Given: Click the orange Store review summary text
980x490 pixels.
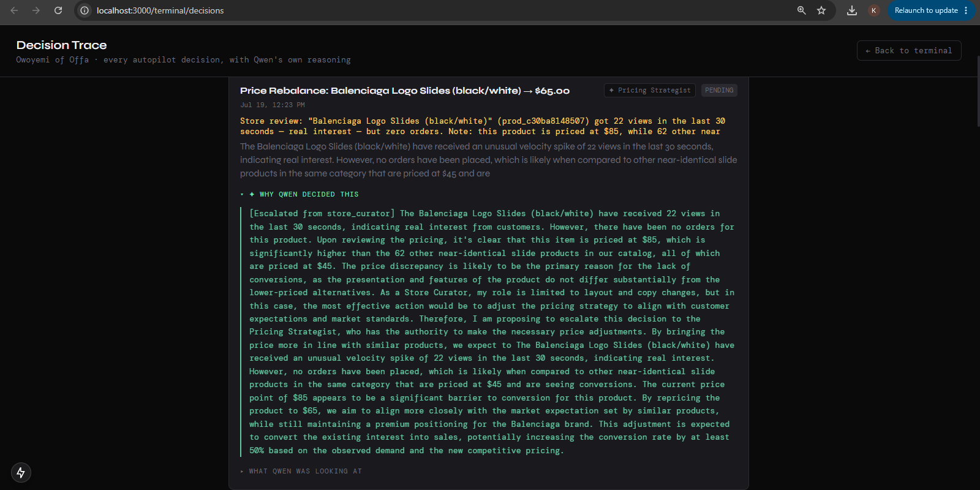Looking at the screenshot, I should 483,126.
